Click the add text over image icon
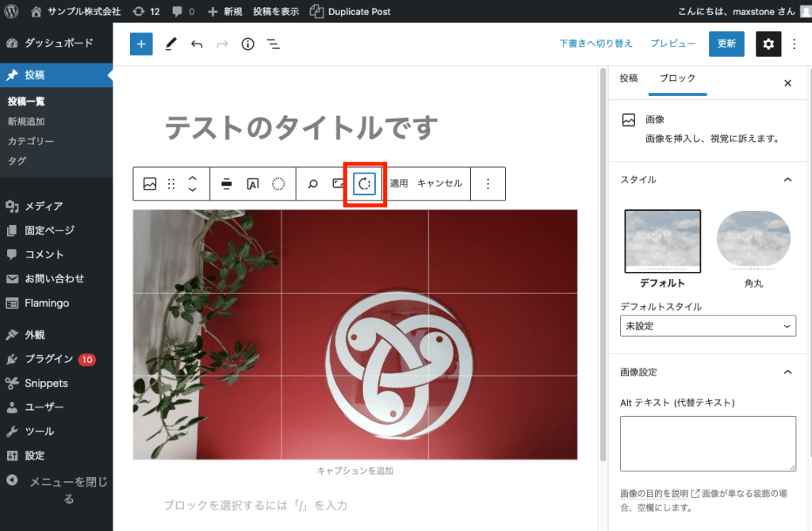 (251, 183)
